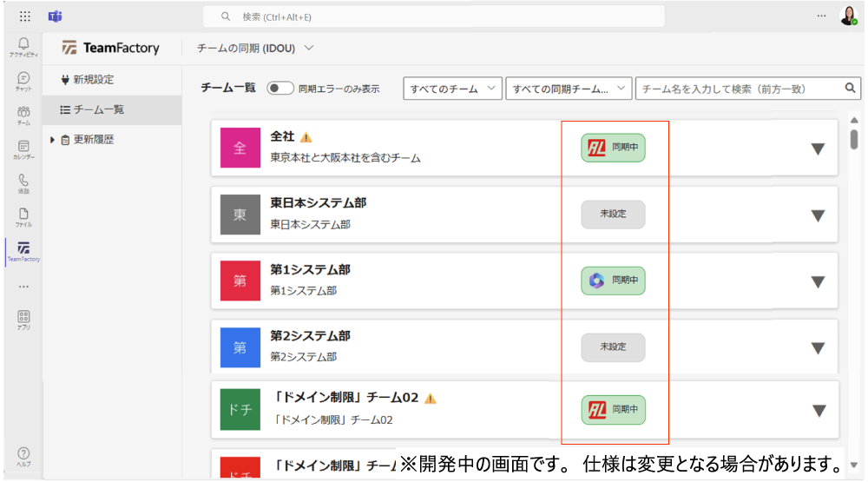868x482 pixels.
Task: Click the team list vertical scrollbar
Action: coord(854,140)
